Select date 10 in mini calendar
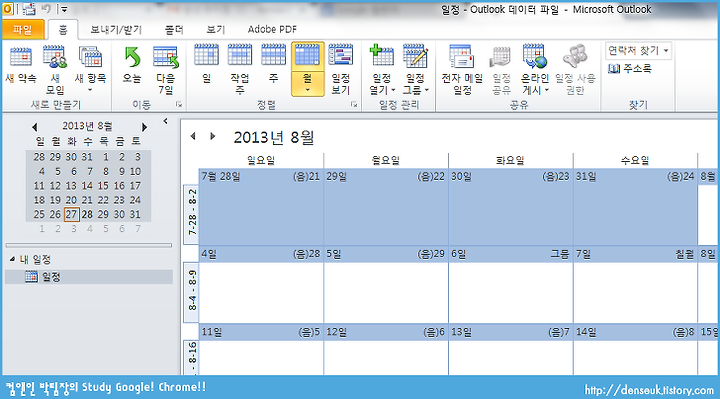 tap(135, 172)
